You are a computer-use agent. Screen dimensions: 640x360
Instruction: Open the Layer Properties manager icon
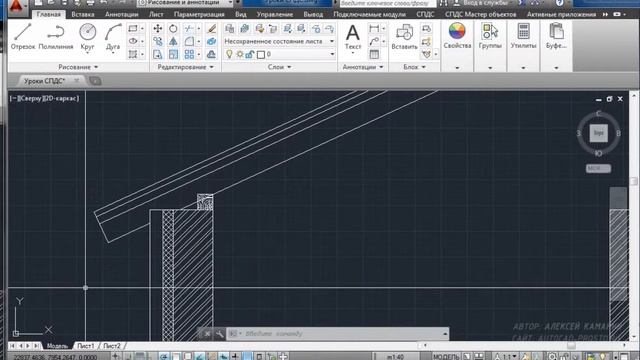tap(230, 29)
